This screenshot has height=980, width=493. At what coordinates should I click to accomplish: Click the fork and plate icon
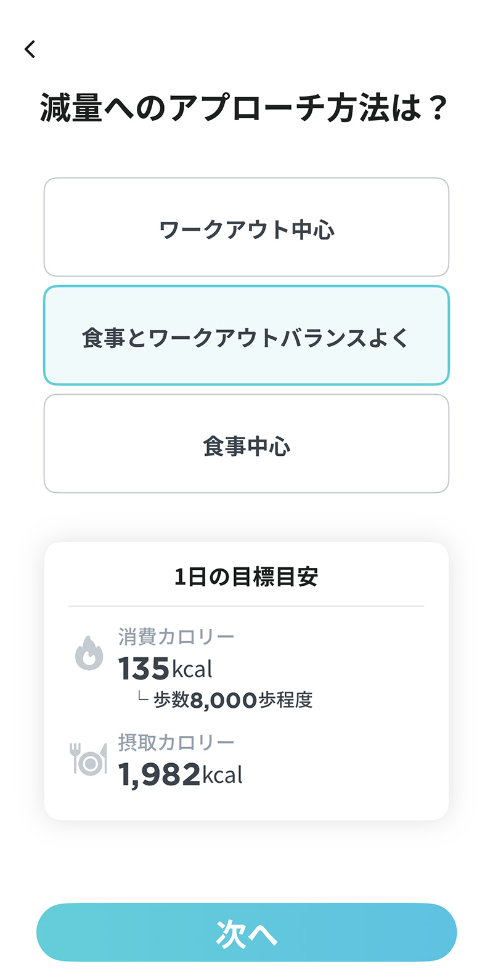[88, 759]
